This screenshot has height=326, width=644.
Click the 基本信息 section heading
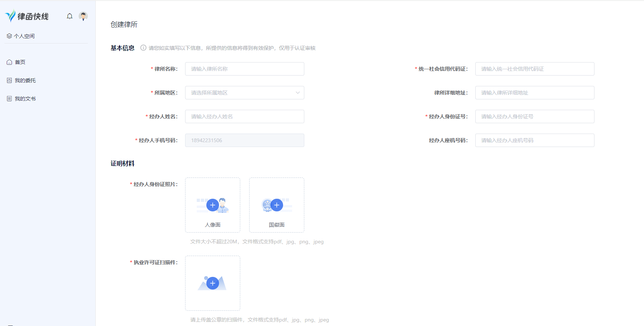pyautogui.click(x=123, y=48)
